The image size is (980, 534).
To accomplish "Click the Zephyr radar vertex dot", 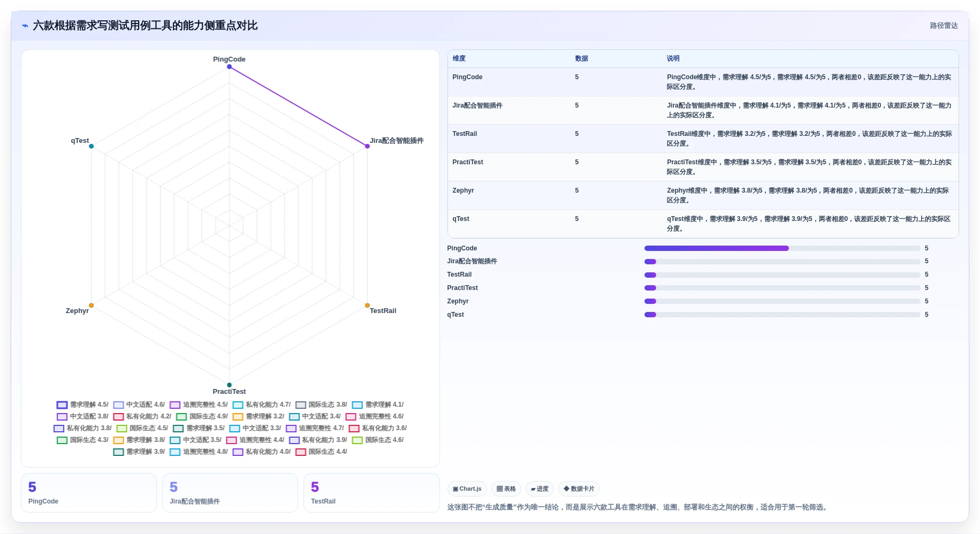I will coord(92,306).
